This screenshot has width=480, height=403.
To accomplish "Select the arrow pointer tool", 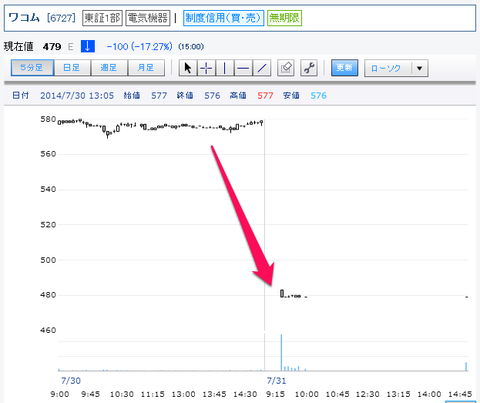I will coord(188,68).
